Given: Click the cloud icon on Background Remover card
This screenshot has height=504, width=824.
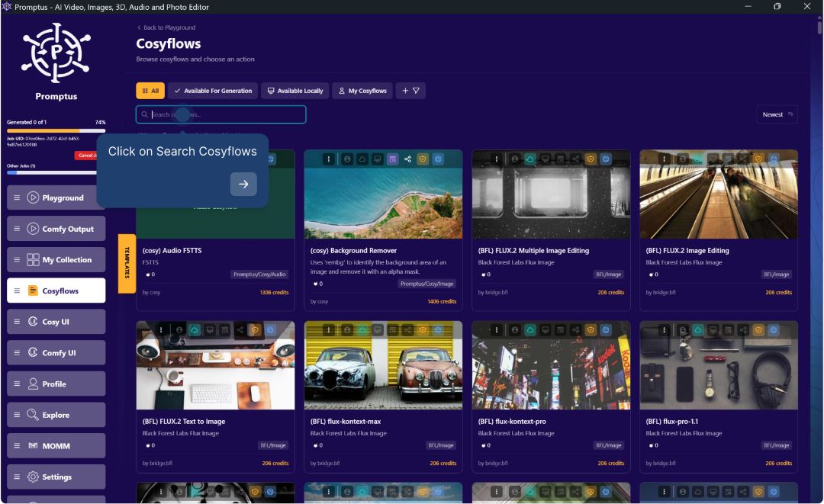Looking at the screenshot, I should pos(362,159).
